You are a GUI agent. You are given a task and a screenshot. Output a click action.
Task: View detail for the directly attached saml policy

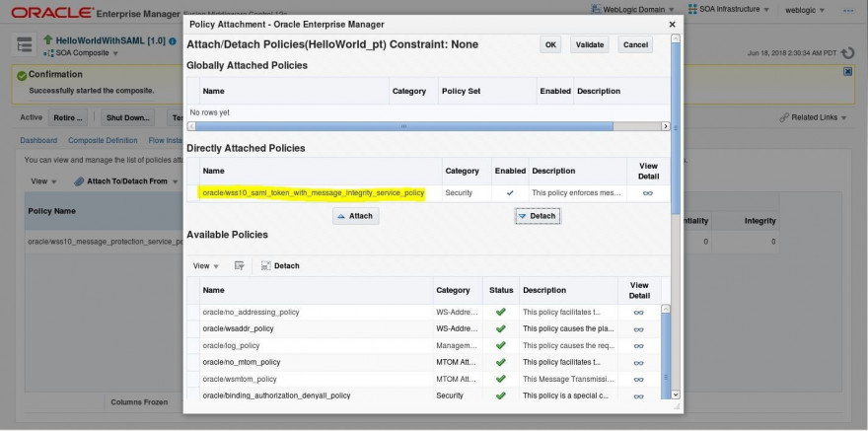pos(648,193)
